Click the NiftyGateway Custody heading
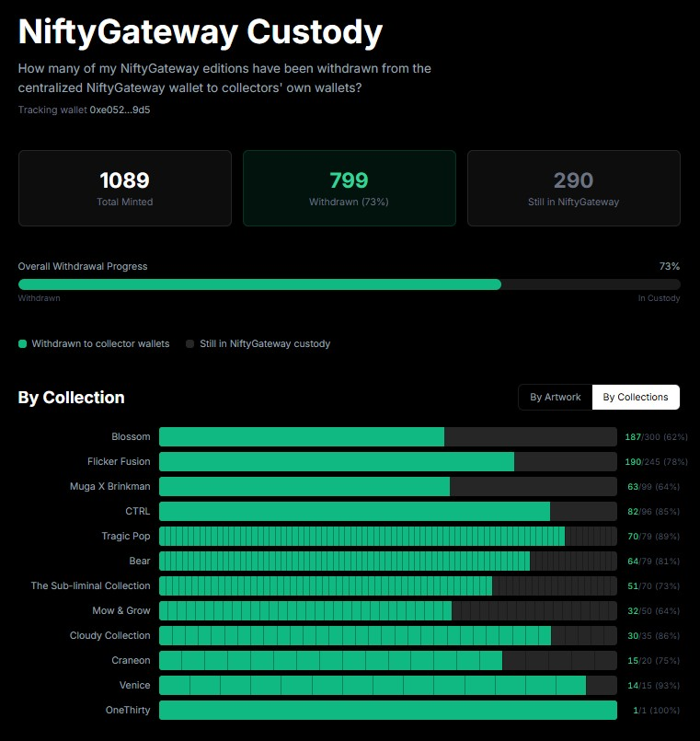Viewport: 700px width, 741px height. (201, 32)
